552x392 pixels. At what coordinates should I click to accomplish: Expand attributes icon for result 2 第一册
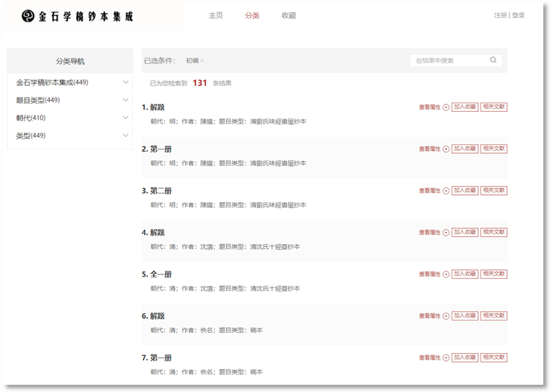coord(446,149)
